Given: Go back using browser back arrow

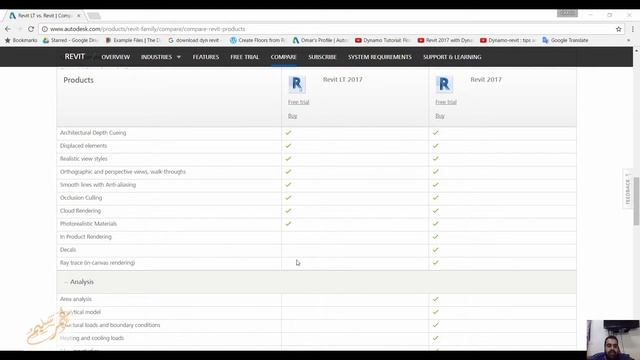Looking at the screenshot, I should [8, 29].
